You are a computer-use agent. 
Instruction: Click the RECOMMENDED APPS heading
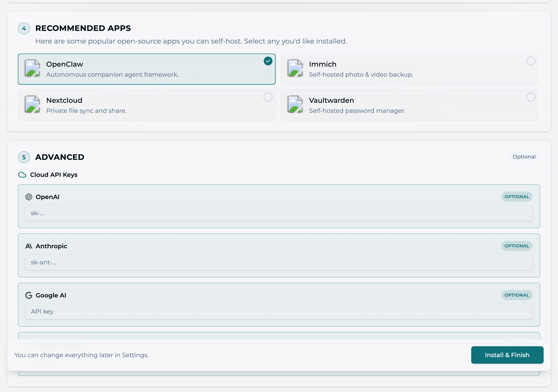coord(83,28)
